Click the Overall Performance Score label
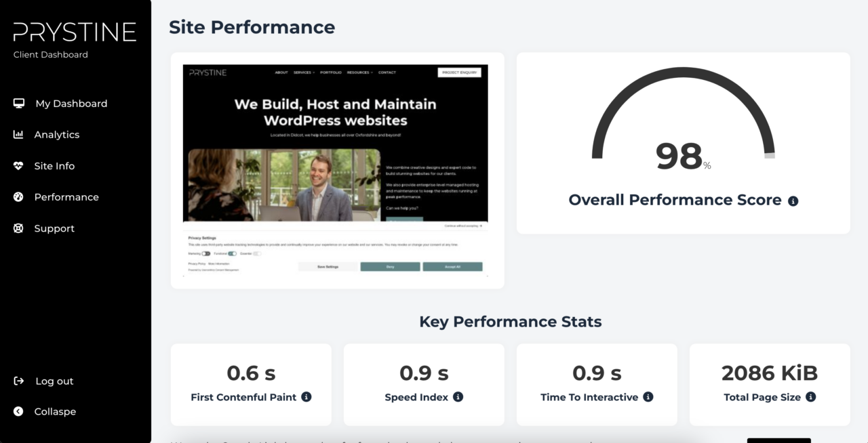This screenshot has height=443, width=868. (x=675, y=201)
